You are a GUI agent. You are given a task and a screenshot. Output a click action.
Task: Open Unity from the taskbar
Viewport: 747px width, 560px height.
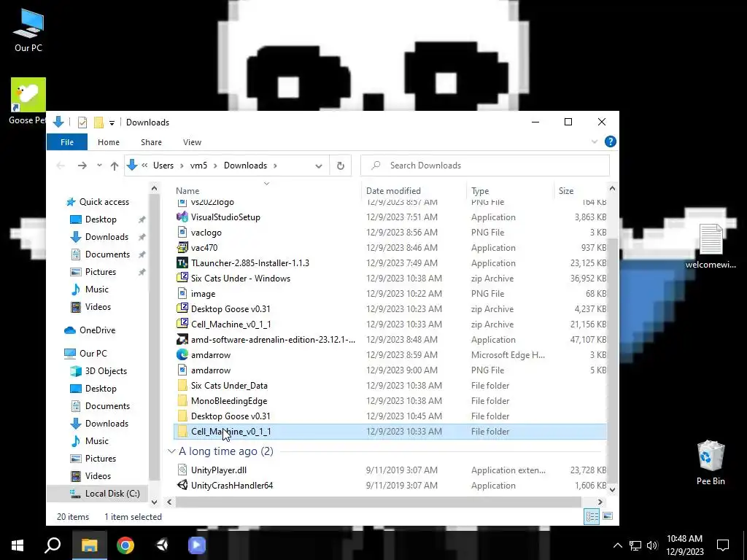pos(161,545)
